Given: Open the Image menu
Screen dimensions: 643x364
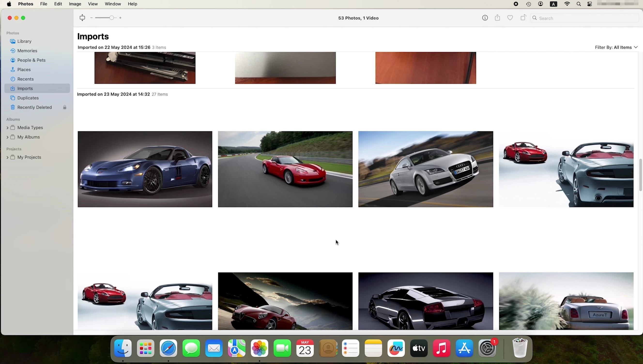Looking at the screenshot, I should [75, 4].
